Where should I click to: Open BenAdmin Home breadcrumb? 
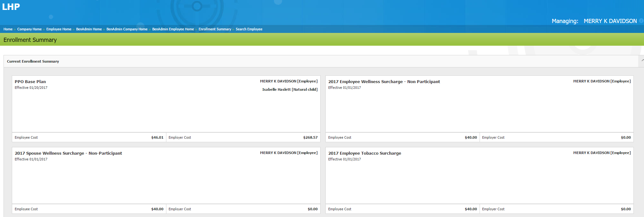[x=89, y=29]
